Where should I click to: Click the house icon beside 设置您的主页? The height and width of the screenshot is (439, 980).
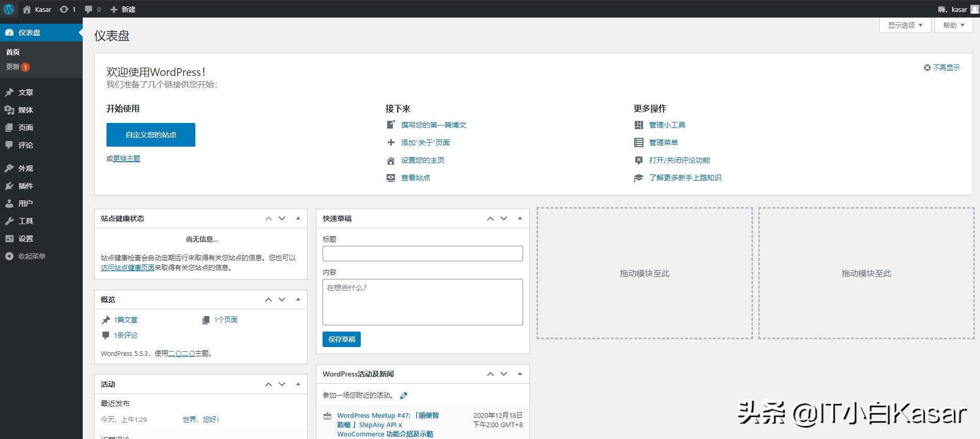pos(391,160)
